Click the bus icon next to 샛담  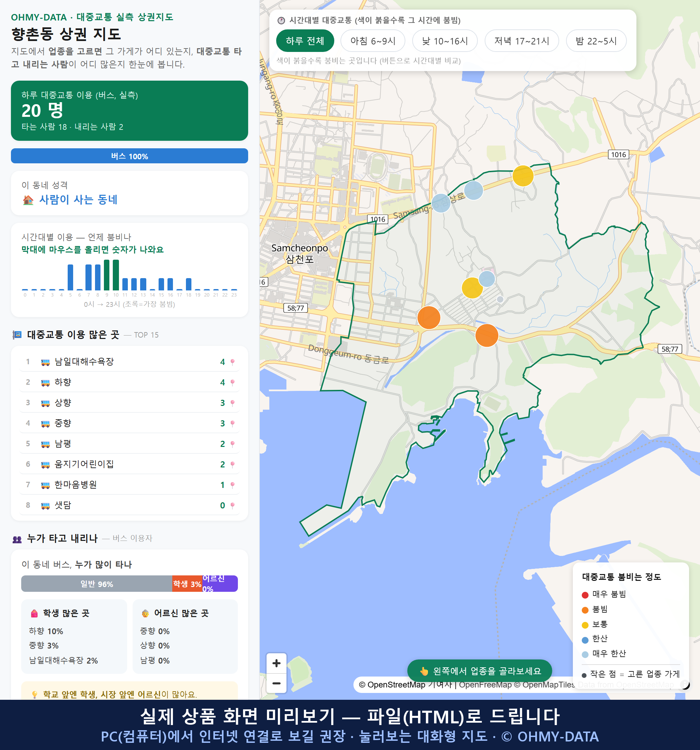[45, 506]
